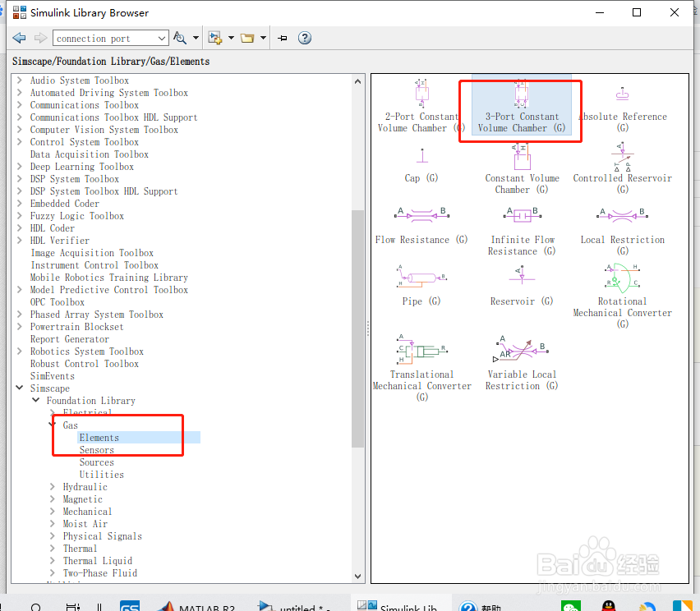Select Physical Signals in the tree
700x611 pixels.
102,536
